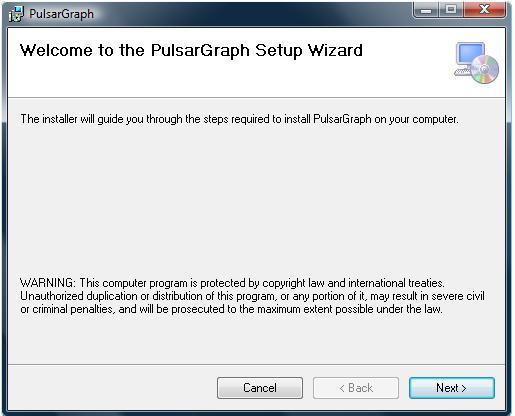Click the PulsarGraph title bar text
Image resolution: width=515 pixels, height=416 pixels.
(x=61, y=14)
